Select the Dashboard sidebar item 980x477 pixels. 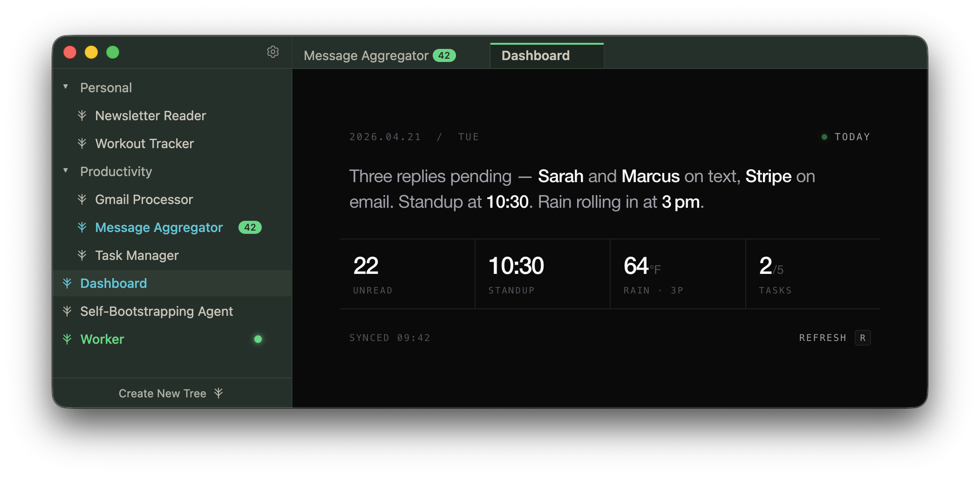(172, 283)
